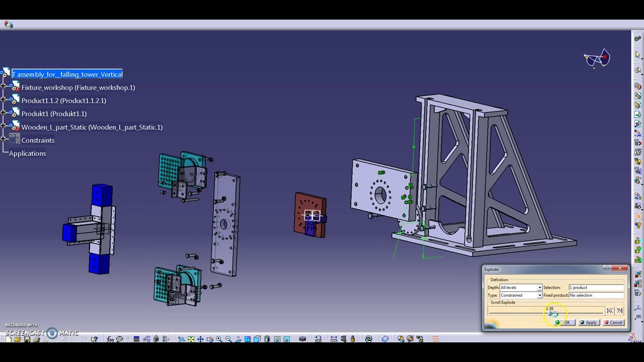Select Product1.1.2 in the specification tree
Viewport: 644px width, 362px height.
(63, 101)
